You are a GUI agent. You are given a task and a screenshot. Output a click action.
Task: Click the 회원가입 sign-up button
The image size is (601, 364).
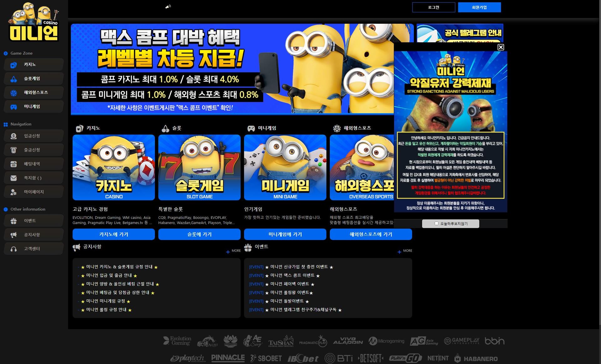(479, 7)
